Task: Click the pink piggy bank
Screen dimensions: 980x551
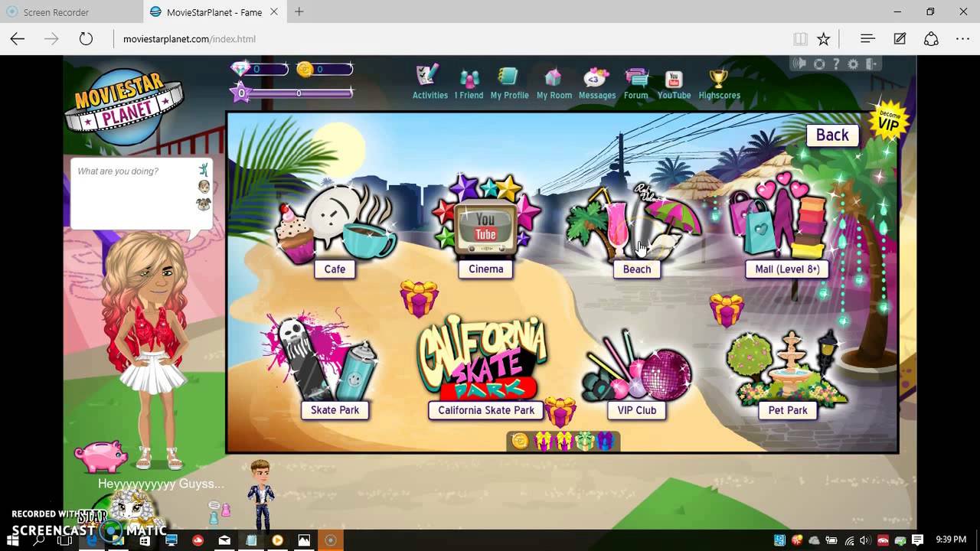Action: pyautogui.click(x=100, y=457)
